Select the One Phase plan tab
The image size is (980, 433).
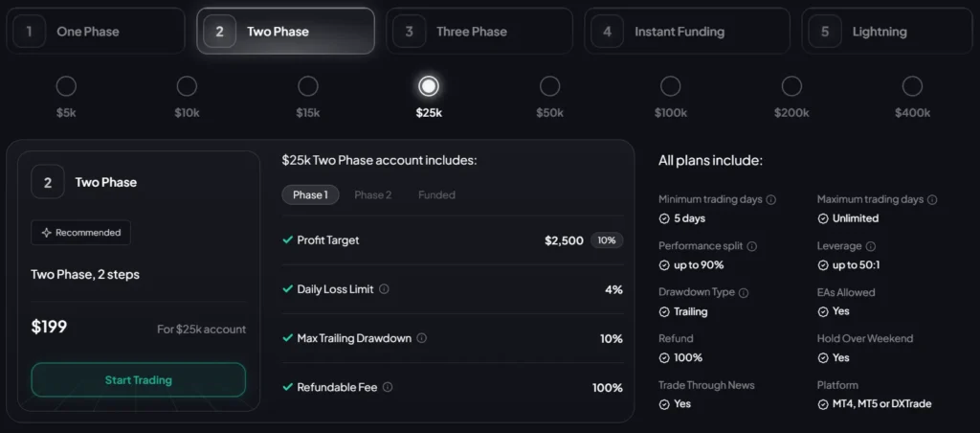pyautogui.click(x=95, y=32)
